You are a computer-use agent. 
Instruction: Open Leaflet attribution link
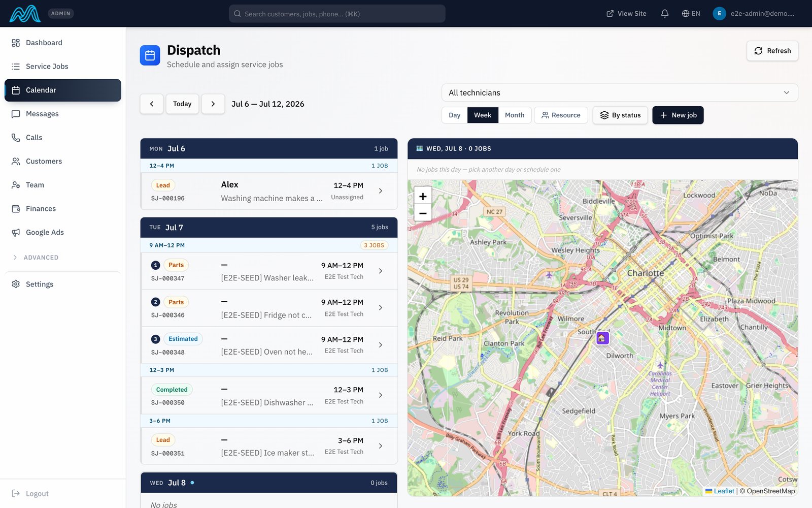tap(720, 491)
